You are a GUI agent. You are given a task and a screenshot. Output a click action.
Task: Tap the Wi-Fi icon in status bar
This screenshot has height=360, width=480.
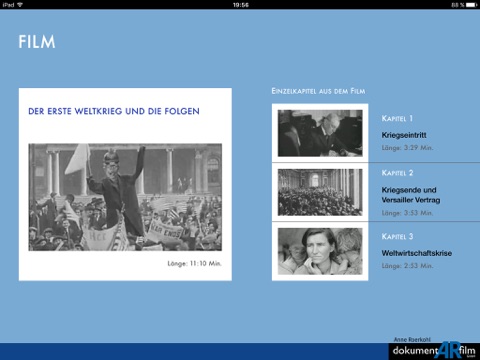pyautogui.click(x=20, y=5)
